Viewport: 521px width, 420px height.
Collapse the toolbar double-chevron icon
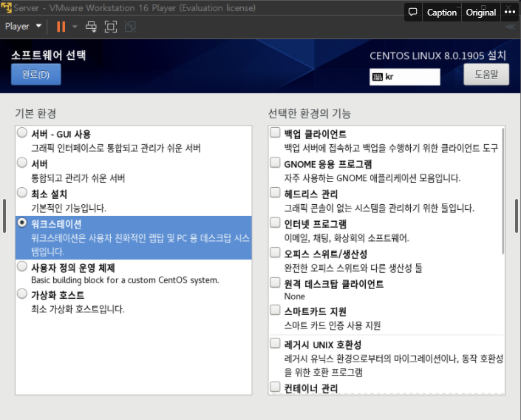511,27
